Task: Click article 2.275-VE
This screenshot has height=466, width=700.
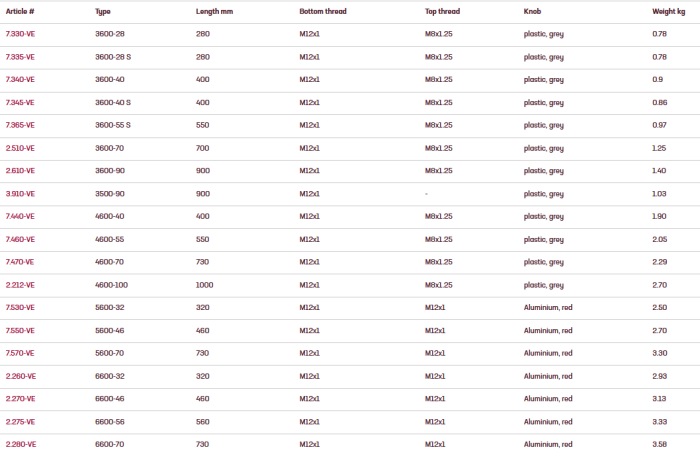Action: pyautogui.click(x=21, y=421)
